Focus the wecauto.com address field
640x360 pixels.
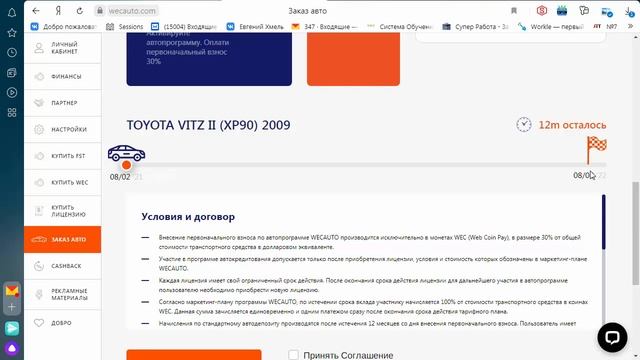tap(132, 11)
